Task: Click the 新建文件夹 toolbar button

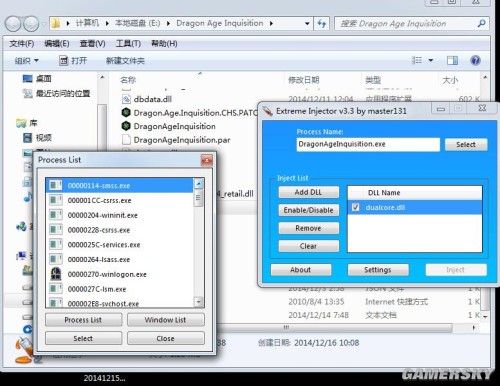Action: tap(125, 61)
